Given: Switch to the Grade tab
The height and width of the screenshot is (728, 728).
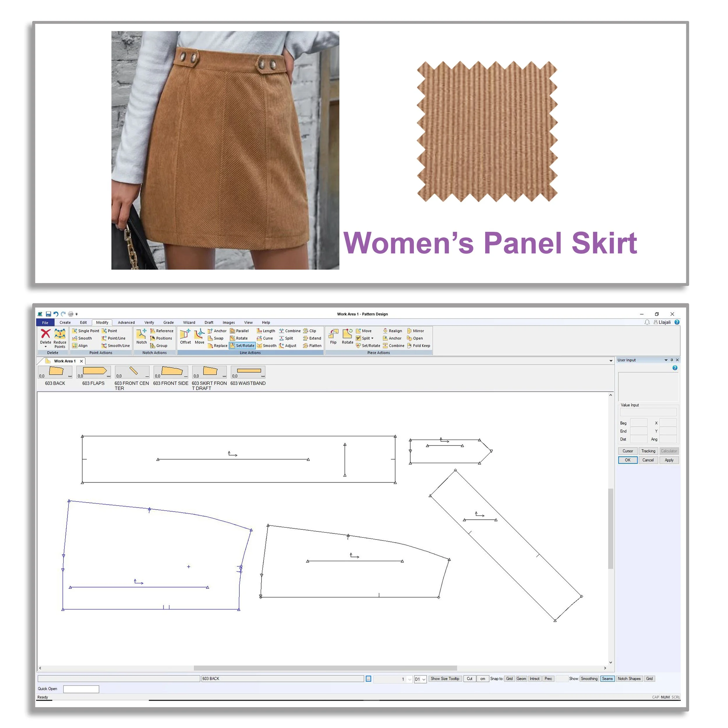Looking at the screenshot, I should [168, 323].
